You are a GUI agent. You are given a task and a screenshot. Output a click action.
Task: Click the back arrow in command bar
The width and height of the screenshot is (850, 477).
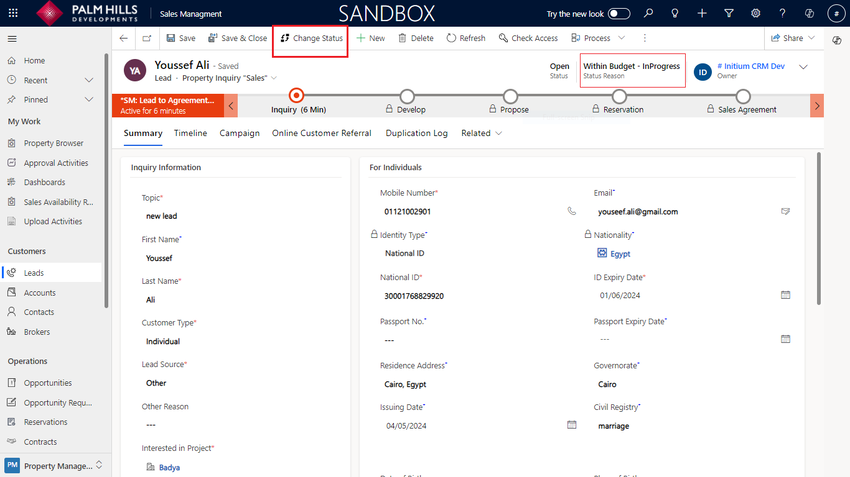[x=123, y=38]
